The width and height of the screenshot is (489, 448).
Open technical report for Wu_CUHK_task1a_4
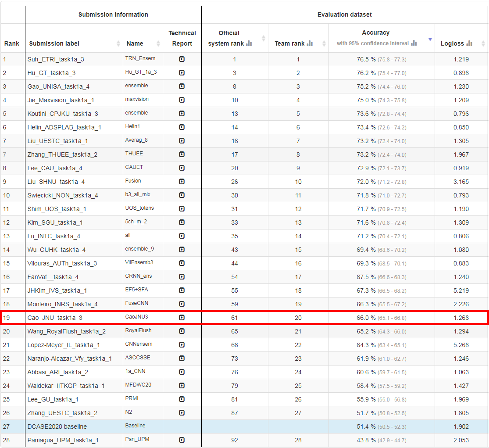[x=182, y=250]
